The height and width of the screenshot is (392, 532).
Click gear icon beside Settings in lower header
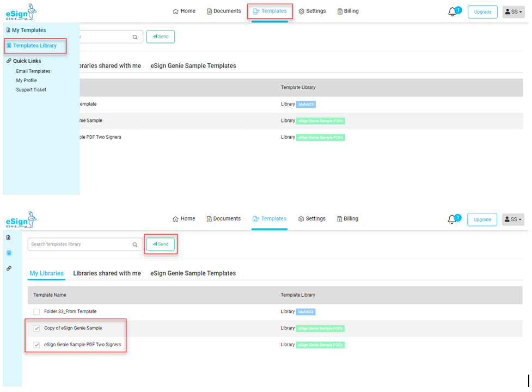click(x=301, y=219)
